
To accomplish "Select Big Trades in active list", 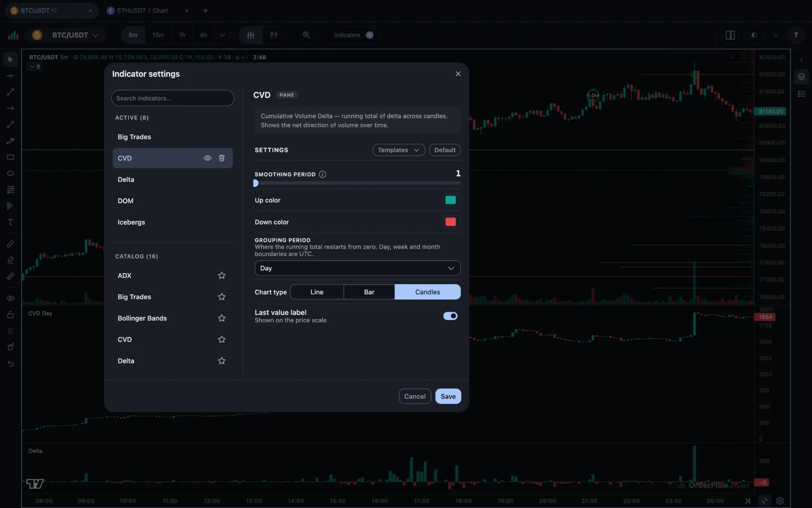I will [173, 137].
